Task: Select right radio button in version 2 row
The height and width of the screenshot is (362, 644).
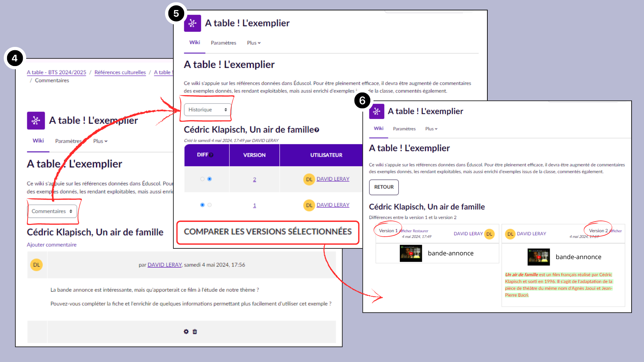Action: [x=210, y=179]
